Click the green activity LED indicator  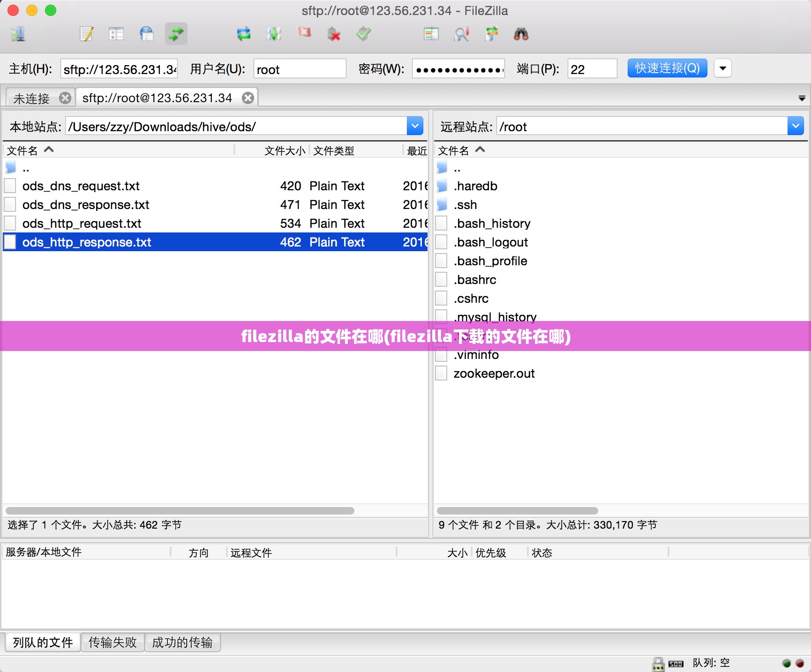click(x=787, y=663)
